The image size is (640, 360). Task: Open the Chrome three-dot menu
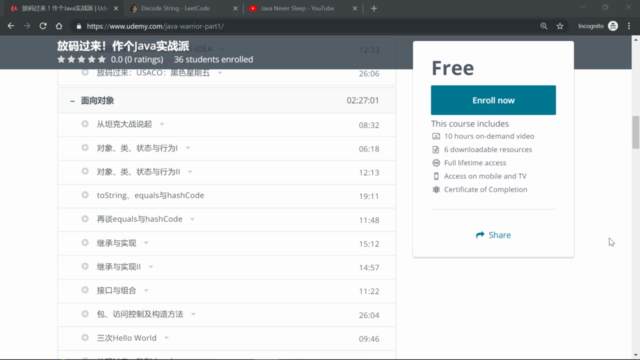coord(629,26)
